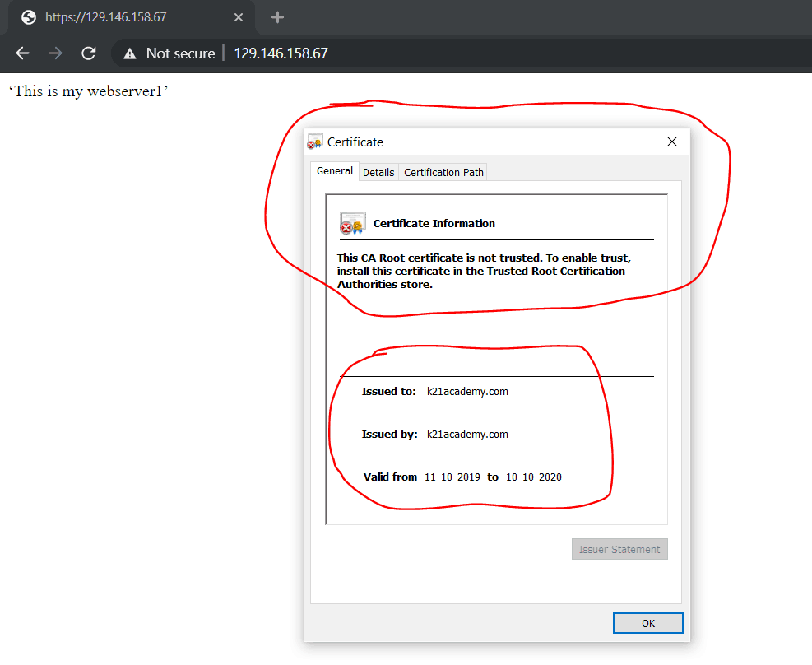This screenshot has width=812, height=665.
Task: Select the General tab
Action: (334, 170)
